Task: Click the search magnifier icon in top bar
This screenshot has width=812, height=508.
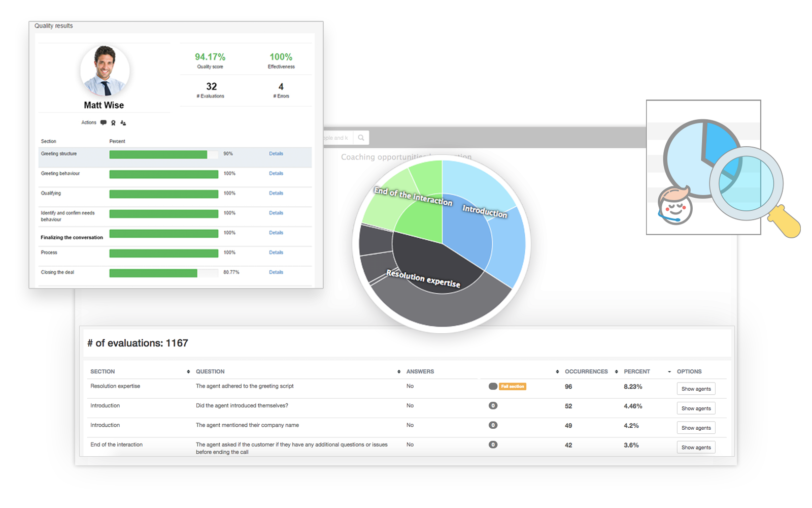Action: click(361, 137)
